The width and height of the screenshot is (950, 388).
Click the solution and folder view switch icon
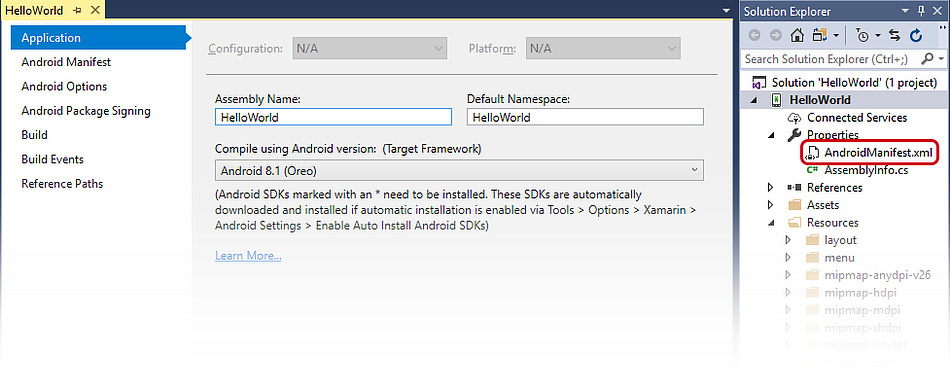coord(820,35)
